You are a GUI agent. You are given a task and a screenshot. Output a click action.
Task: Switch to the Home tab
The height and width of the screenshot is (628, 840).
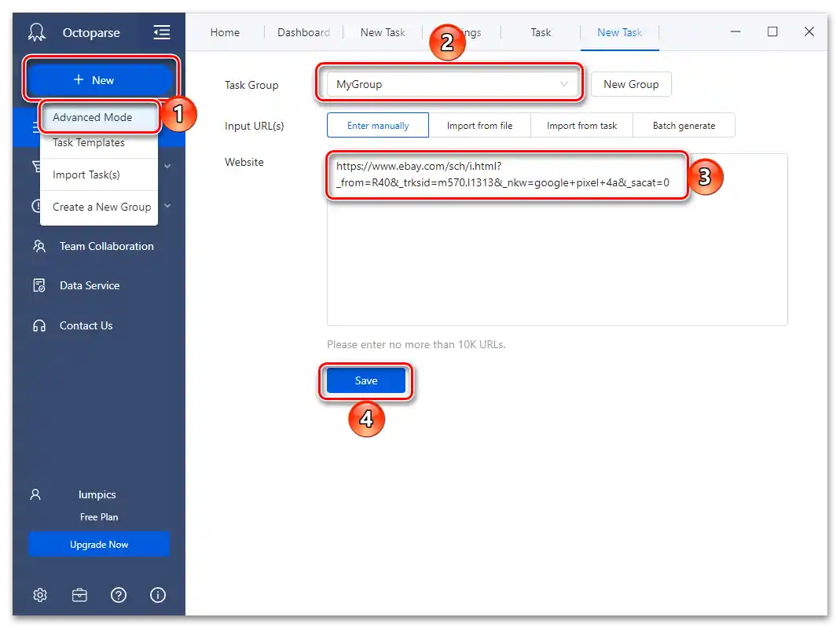coord(225,32)
